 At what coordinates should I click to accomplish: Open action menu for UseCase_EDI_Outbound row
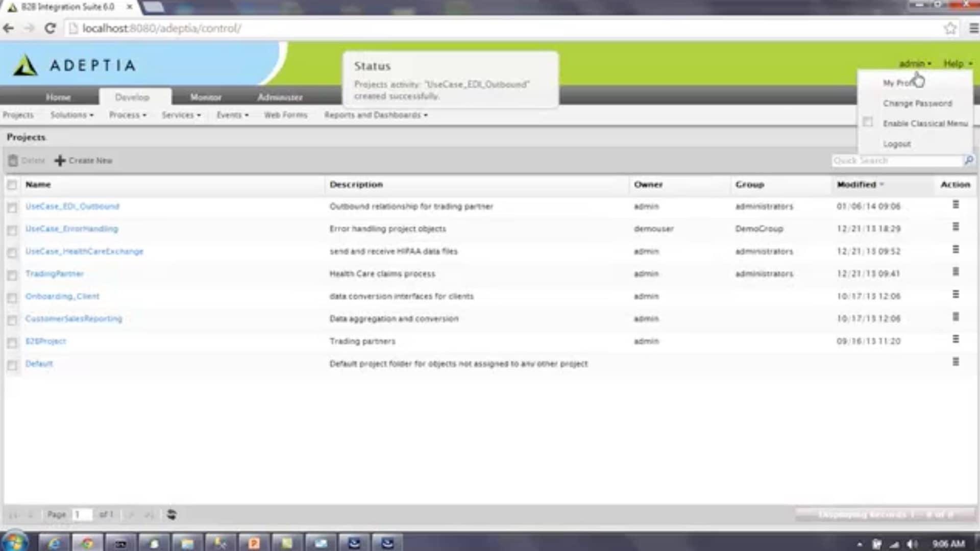coord(955,205)
